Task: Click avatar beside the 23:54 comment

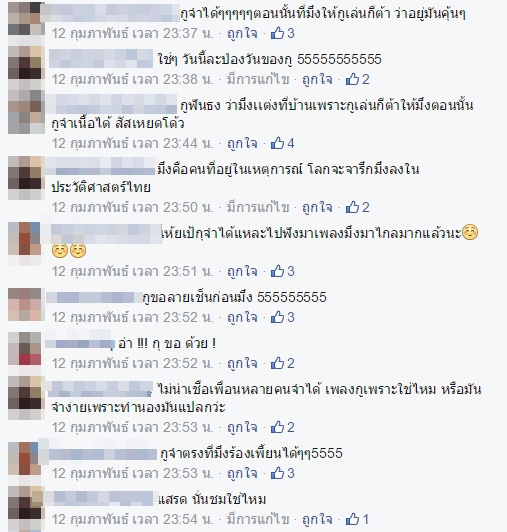Action: click(26, 508)
